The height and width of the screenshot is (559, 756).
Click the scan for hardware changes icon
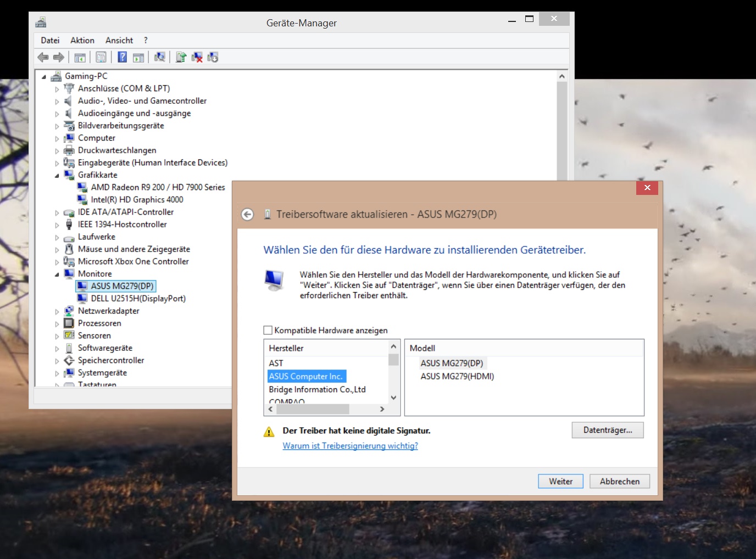[x=160, y=57]
